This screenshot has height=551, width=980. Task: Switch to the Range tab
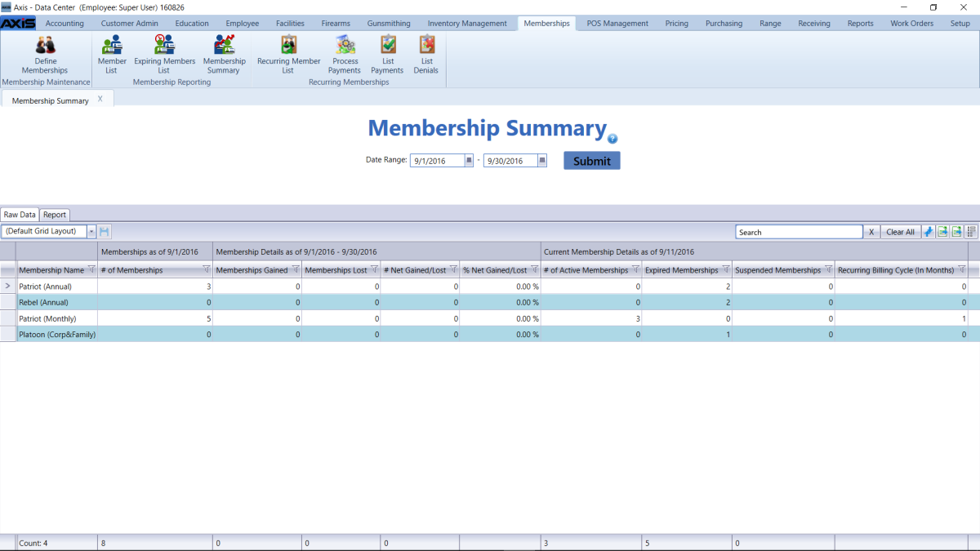770,24
